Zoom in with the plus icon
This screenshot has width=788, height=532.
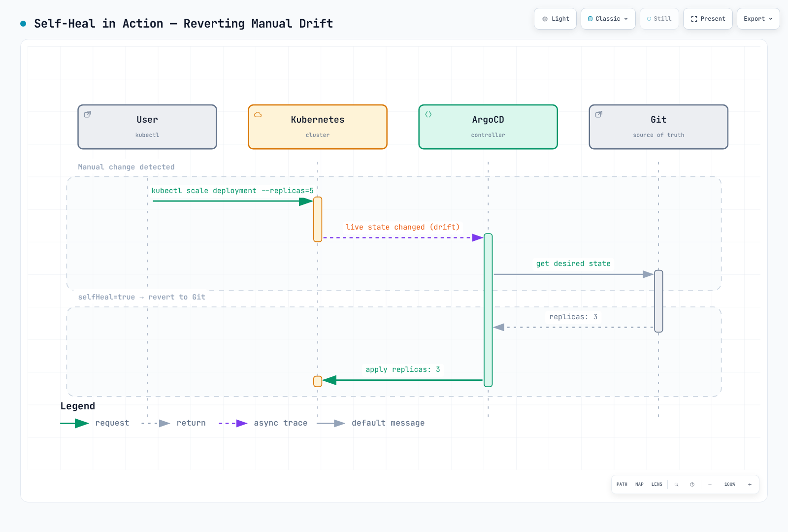(750, 484)
